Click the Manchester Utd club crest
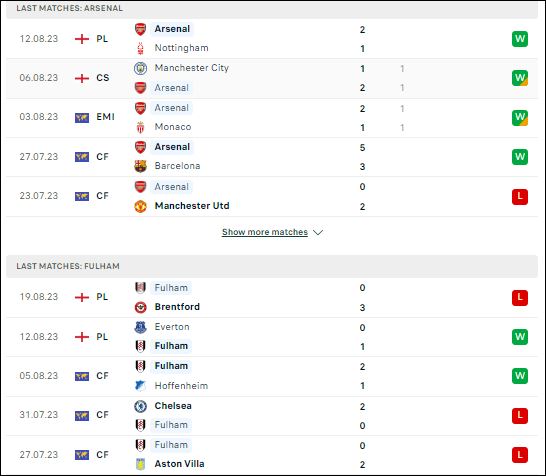Image resolution: width=546 pixels, height=476 pixels. [140, 206]
